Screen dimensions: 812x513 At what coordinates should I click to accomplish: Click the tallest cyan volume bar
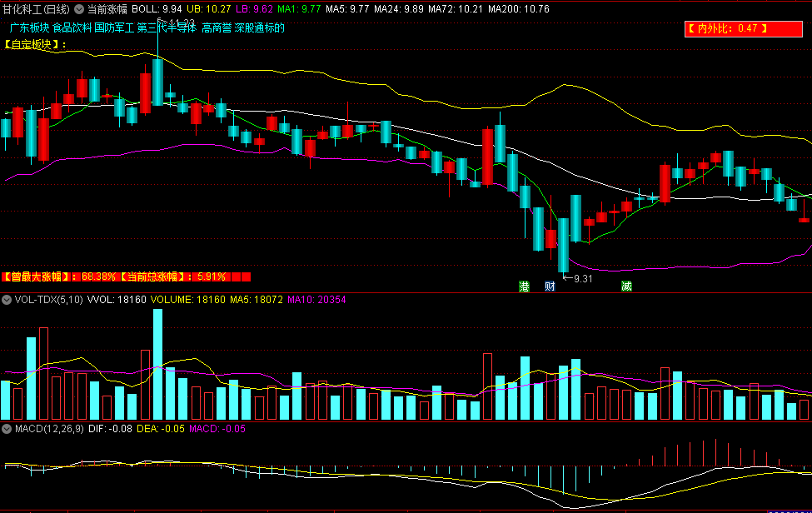157,365
